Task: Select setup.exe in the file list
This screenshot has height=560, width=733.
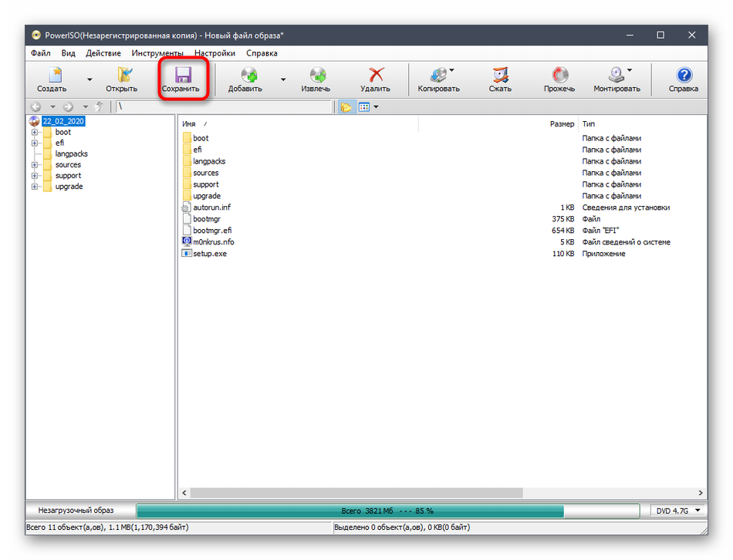Action: (x=210, y=254)
